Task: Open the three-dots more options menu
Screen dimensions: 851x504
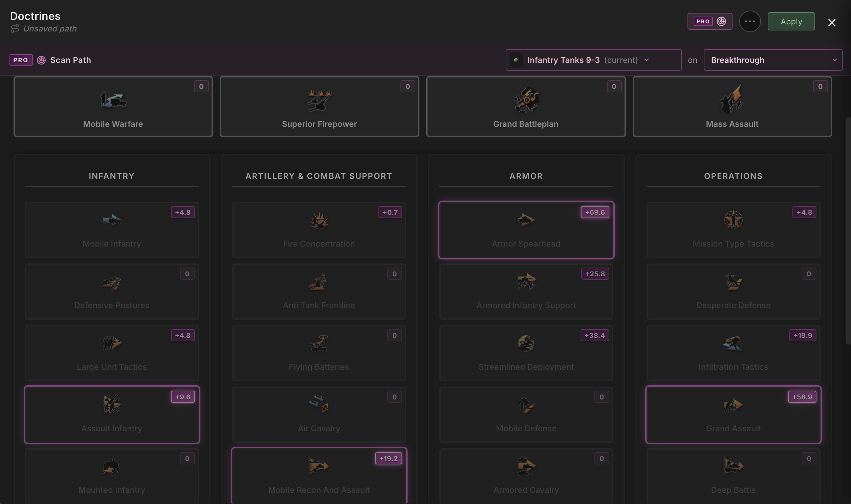Action: point(750,21)
